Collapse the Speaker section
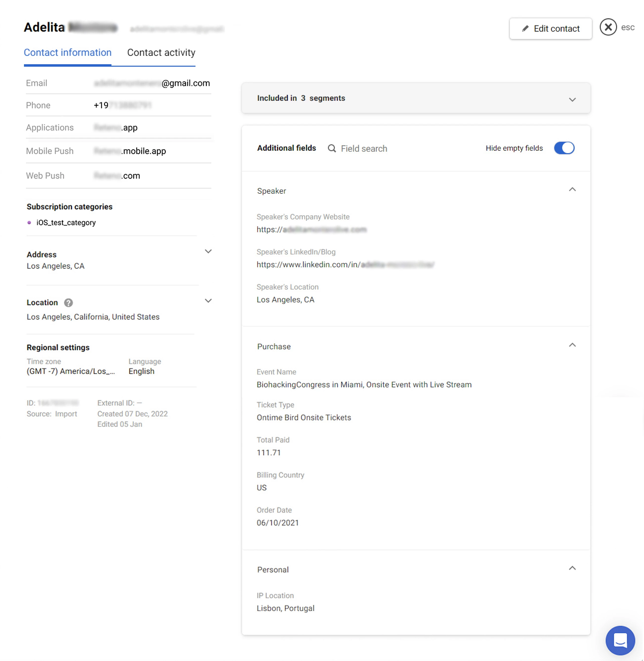This screenshot has width=644, height=661. (x=573, y=190)
